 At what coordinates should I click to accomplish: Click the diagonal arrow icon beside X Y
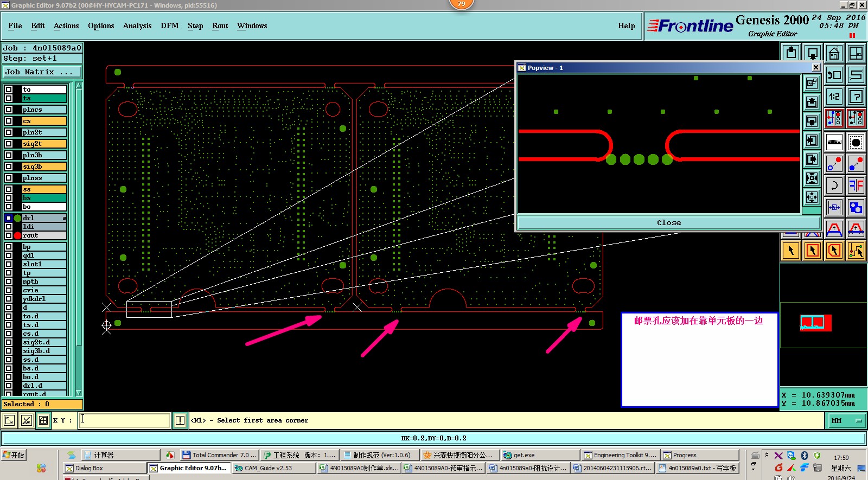click(x=9, y=420)
